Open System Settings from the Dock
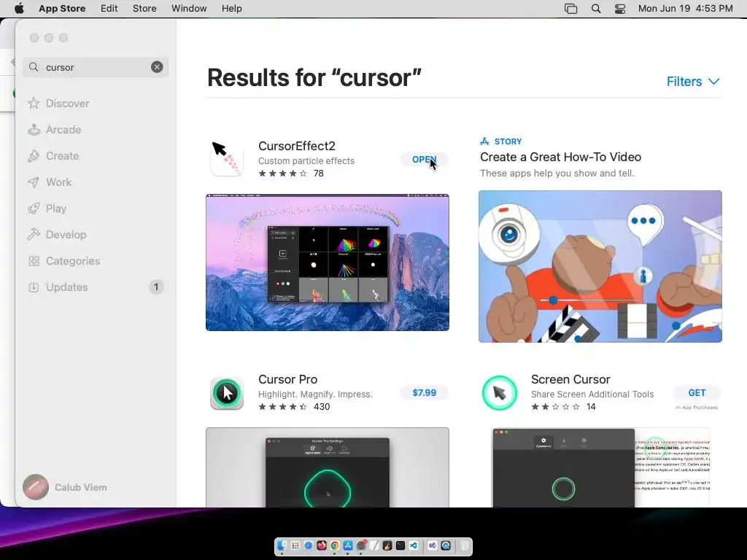Screen dimensions: 747x560 (x=361, y=545)
